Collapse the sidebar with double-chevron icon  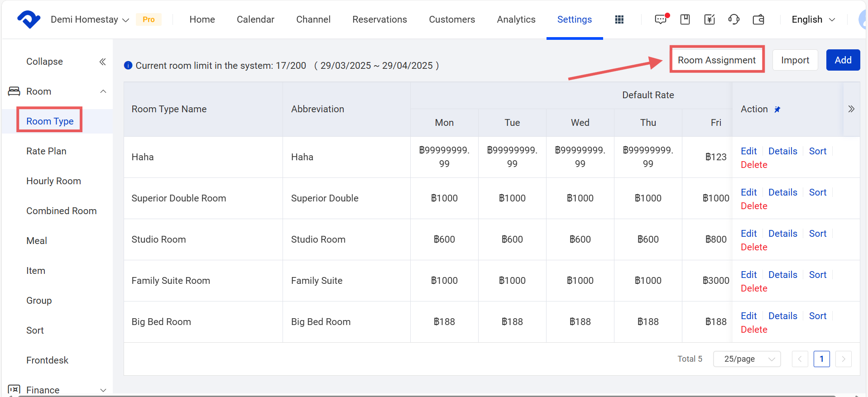click(103, 62)
